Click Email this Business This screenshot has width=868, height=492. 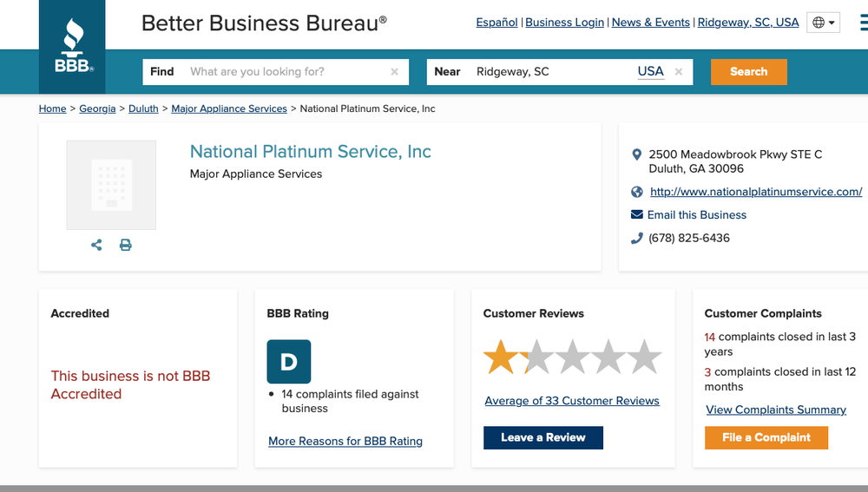click(696, 215)
